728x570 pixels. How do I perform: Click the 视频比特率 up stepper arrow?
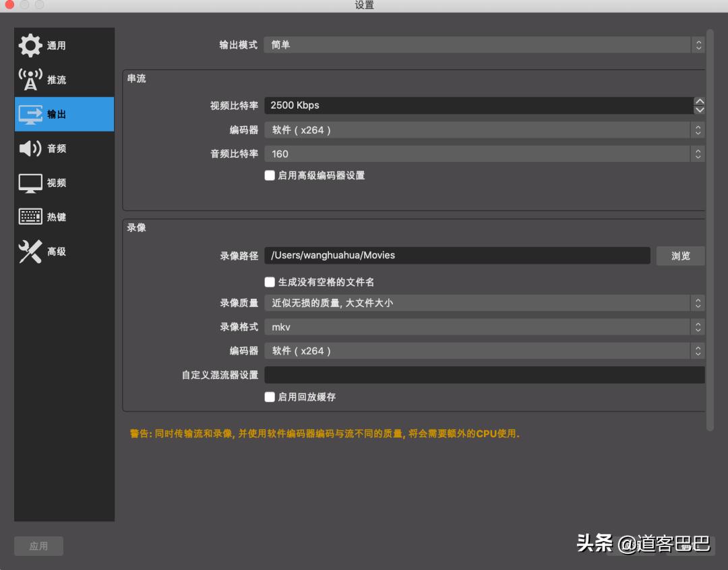(700, 101)
